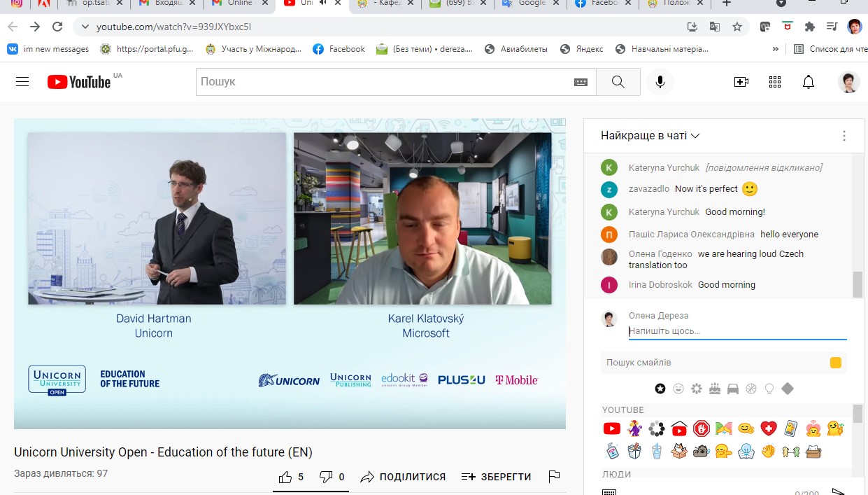This screenshot has height=495, width=868.
Task: Bookmark this page with the star
Action: (x=737, y=27)
